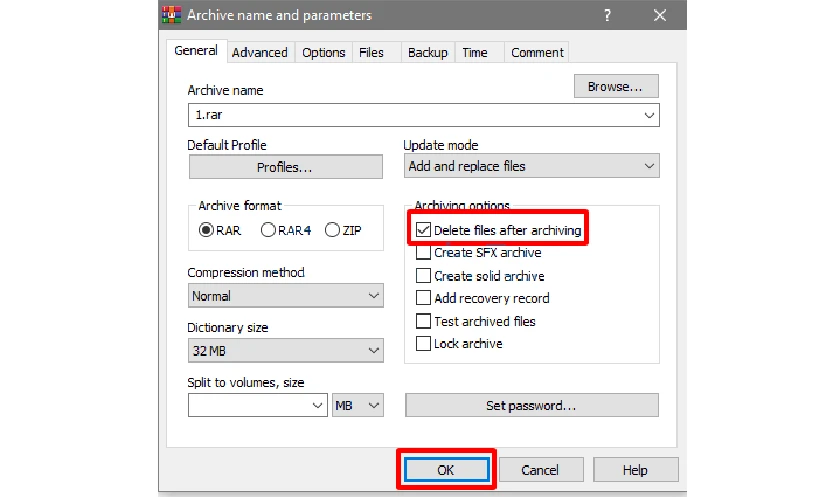Click the WinRAR icon in title bar

click(x=171, y=14)
